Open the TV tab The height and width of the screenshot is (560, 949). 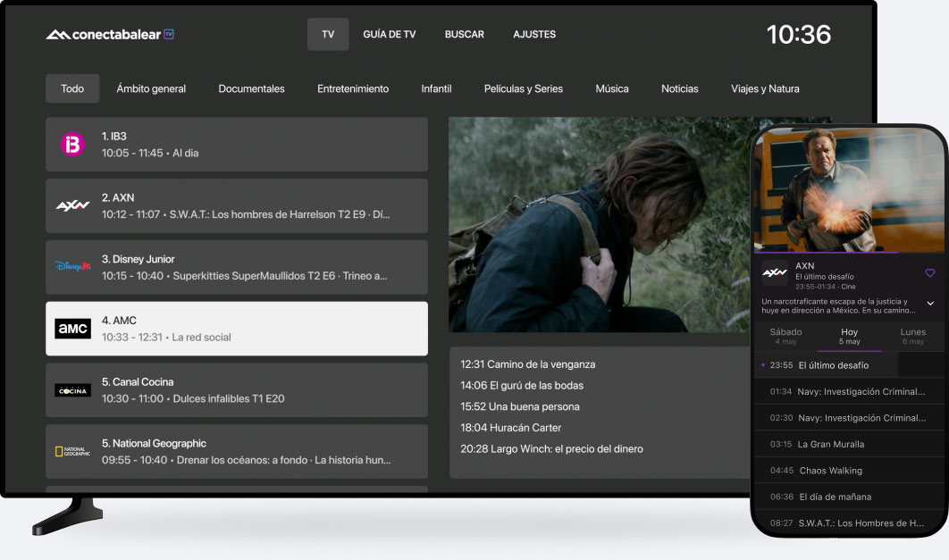click(328, 35)
